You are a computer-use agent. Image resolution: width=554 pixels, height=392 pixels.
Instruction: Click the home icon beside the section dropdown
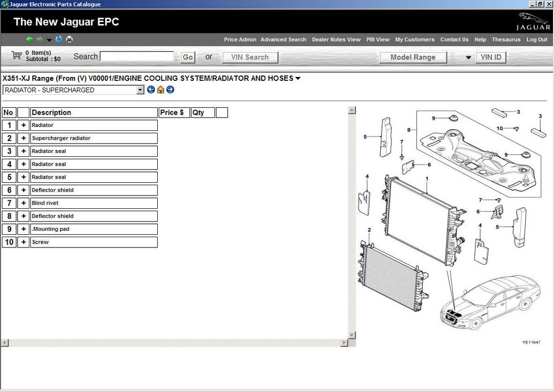tap(160, 90)
